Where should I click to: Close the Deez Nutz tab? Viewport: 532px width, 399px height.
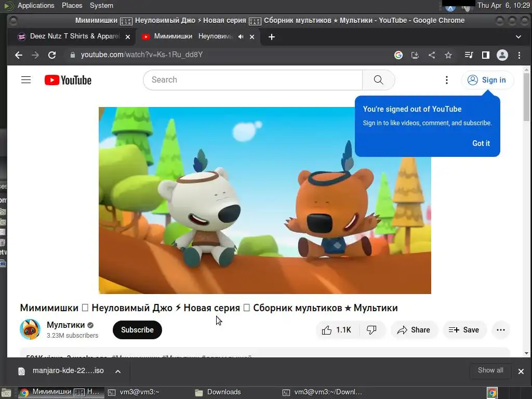click(128, 37)
